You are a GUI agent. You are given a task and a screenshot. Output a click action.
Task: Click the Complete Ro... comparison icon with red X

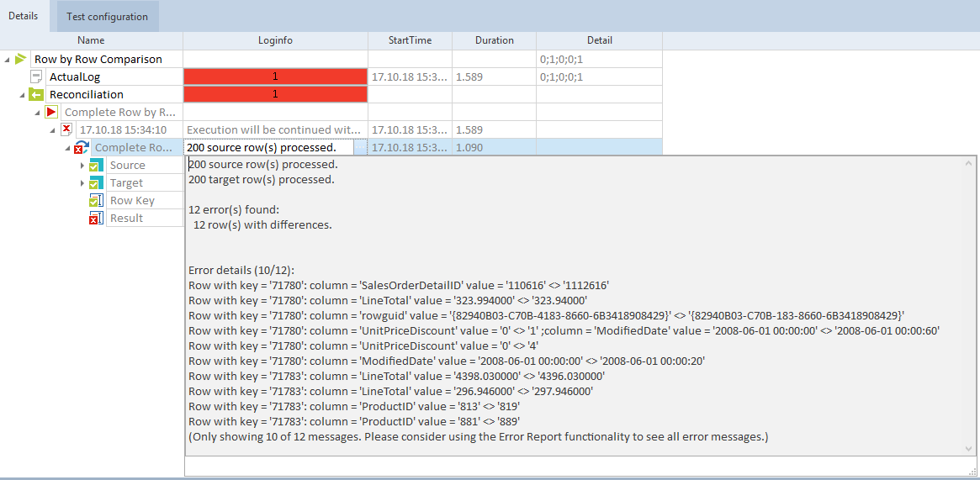tap(81, 147)
